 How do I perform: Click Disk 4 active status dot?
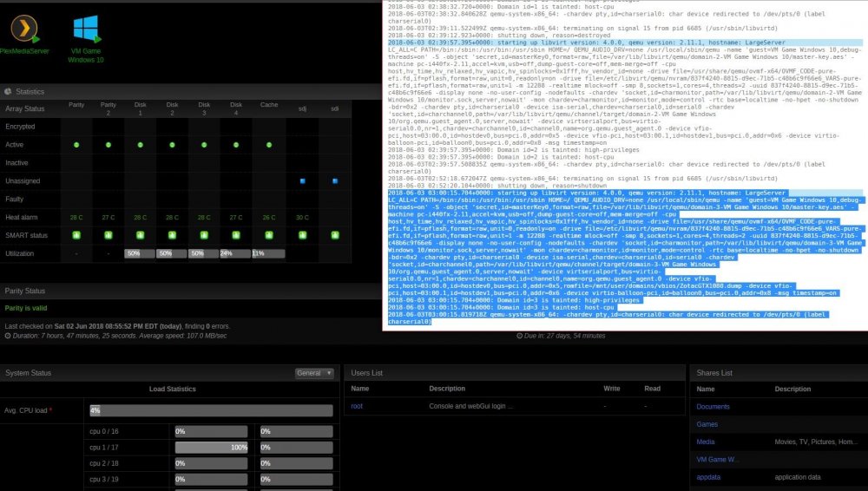236,145
